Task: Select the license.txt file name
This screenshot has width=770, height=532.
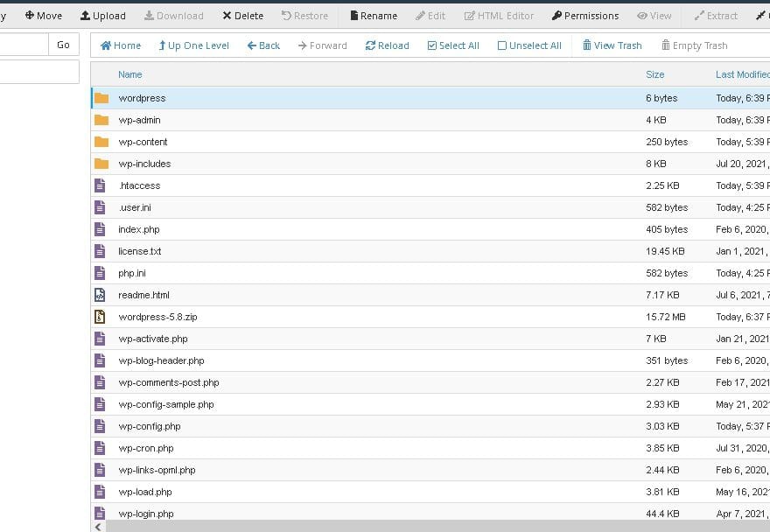Action: (x=139, y=251)
